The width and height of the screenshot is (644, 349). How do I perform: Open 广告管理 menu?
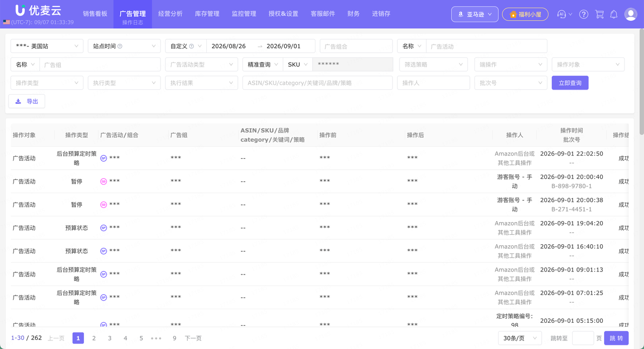[133, 14]
